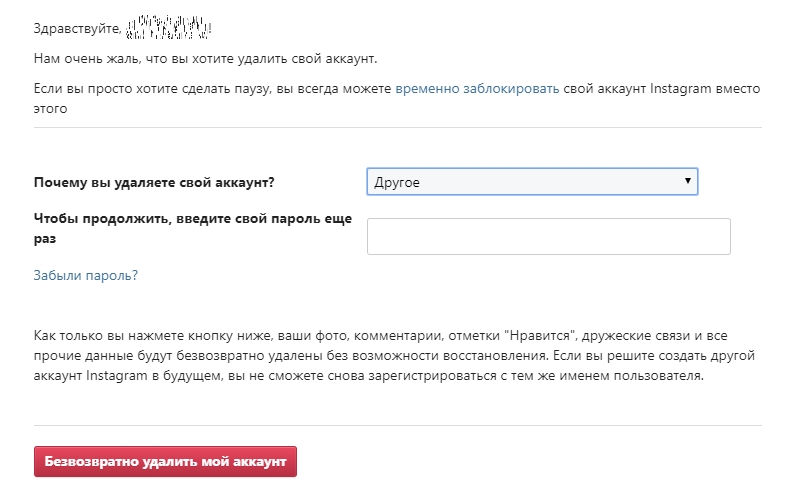793x499 pixels.
Task: Click "аккаунт Instagram в будущем" in the warning
Action: pos(122,378)
